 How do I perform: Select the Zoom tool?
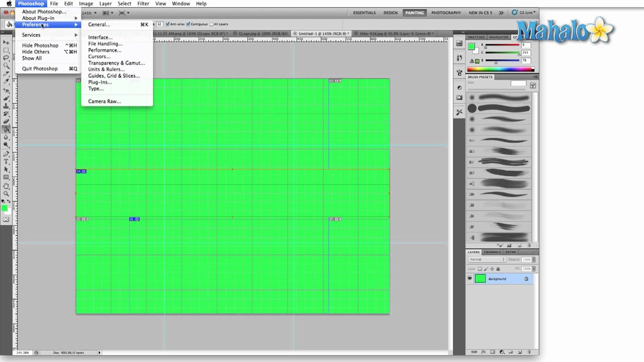click(x=7, y=194)
